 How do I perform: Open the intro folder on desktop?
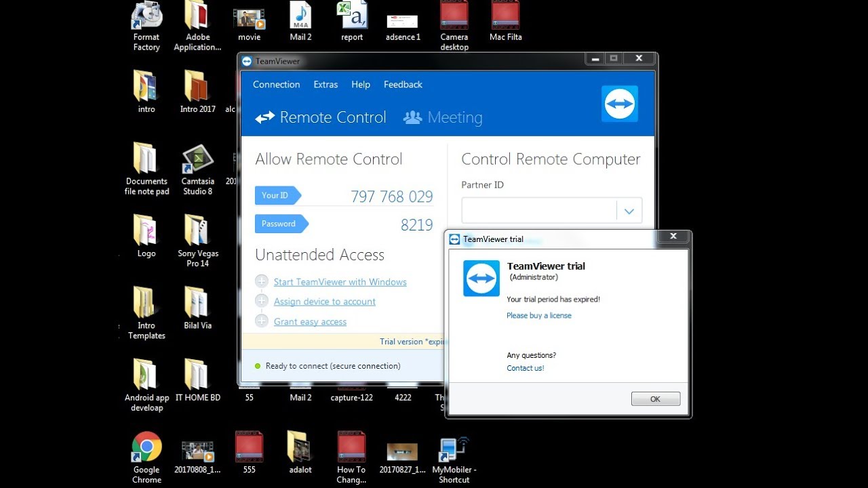146,91
